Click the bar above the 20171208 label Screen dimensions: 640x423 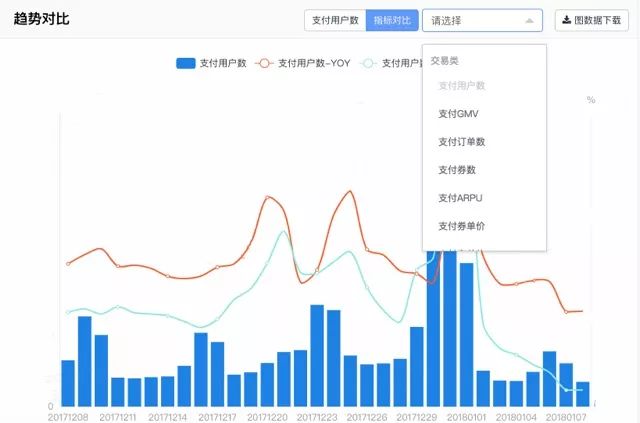click(x=68, y=383)
